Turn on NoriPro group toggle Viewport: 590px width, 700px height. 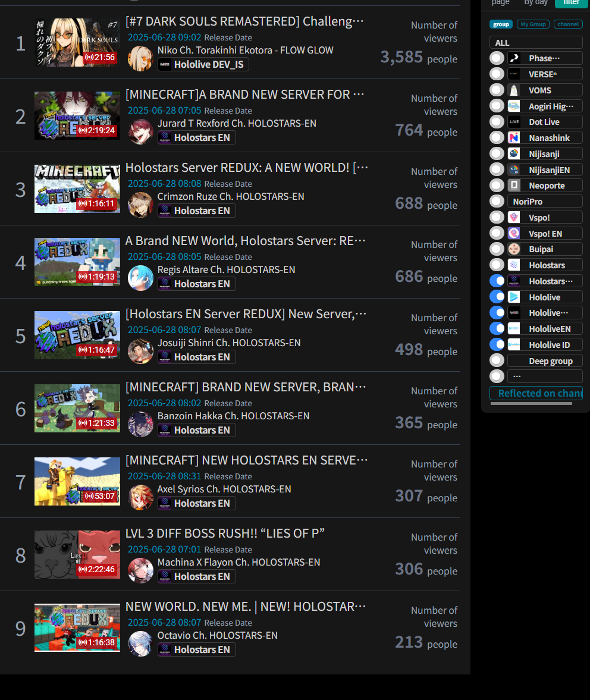click(497, 202)
